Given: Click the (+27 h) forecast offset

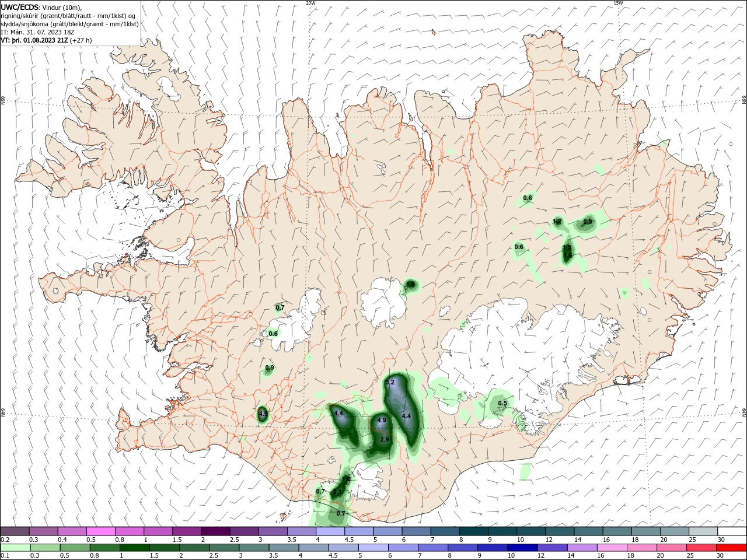Looking at the screenshot, I should [81, 40].
